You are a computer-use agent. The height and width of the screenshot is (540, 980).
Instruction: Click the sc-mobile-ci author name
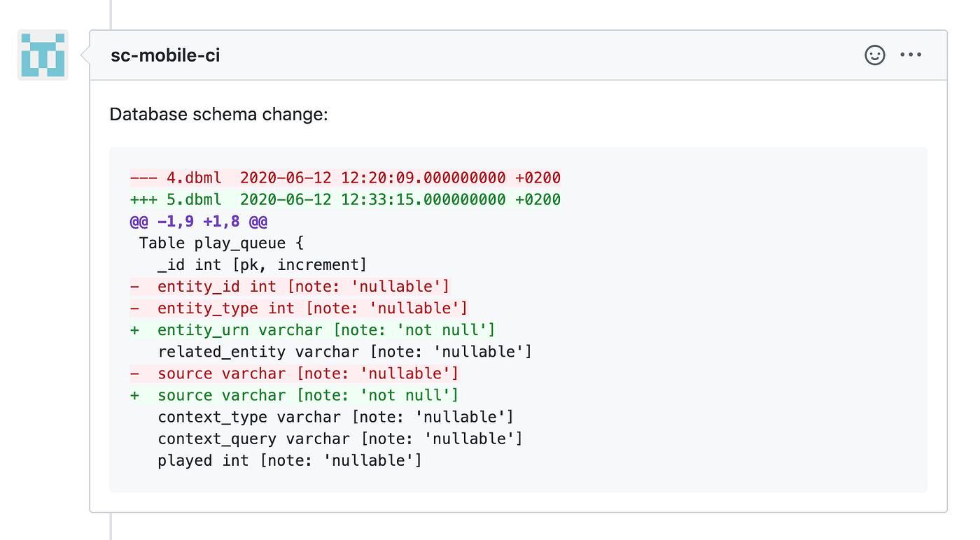coord(164,55)
